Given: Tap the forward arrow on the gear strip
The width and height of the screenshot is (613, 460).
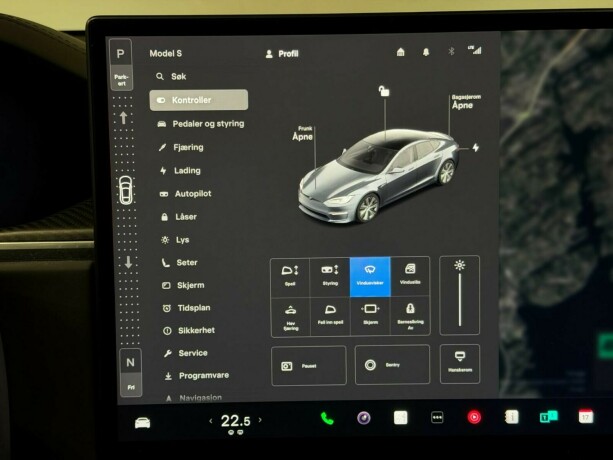Looking at the screenshot, I should point(124,118).
